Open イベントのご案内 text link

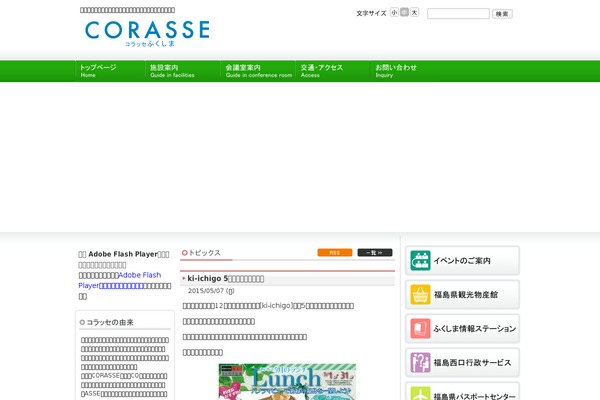point(462,261)
